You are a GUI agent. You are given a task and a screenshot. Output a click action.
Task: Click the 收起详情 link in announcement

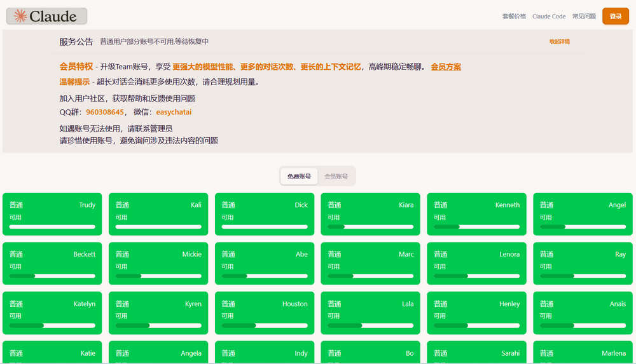(x=560, y=41)
